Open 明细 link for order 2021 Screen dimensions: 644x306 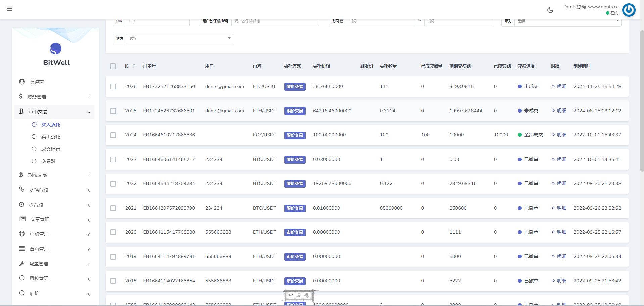pyautogui.click(x=559, y=208)
